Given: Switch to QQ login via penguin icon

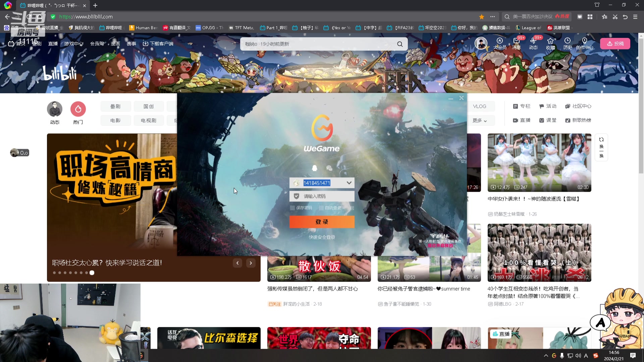Looking at the screenshot, I should [x=314, y=168].
